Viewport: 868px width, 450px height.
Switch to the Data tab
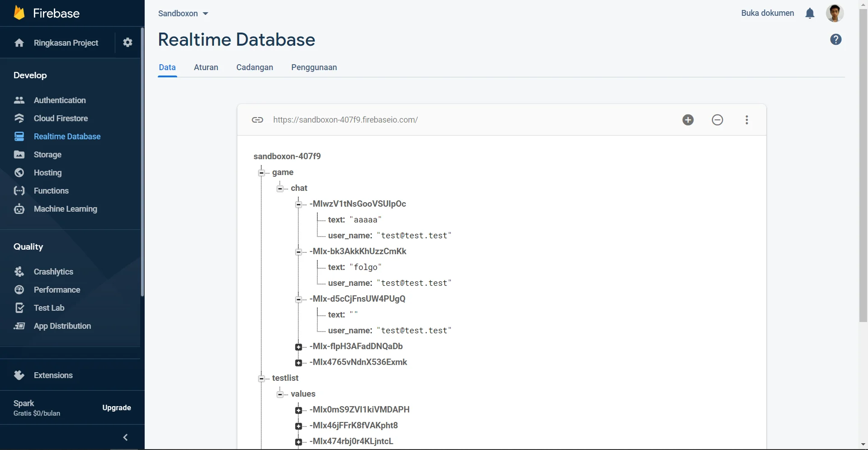(167, 67)
